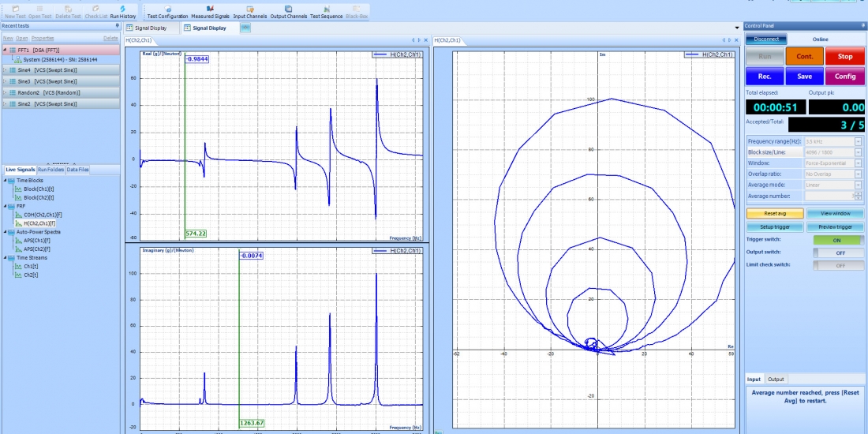Click the Reset avg button
868x434 pixels.
click(x=774, y=213)
